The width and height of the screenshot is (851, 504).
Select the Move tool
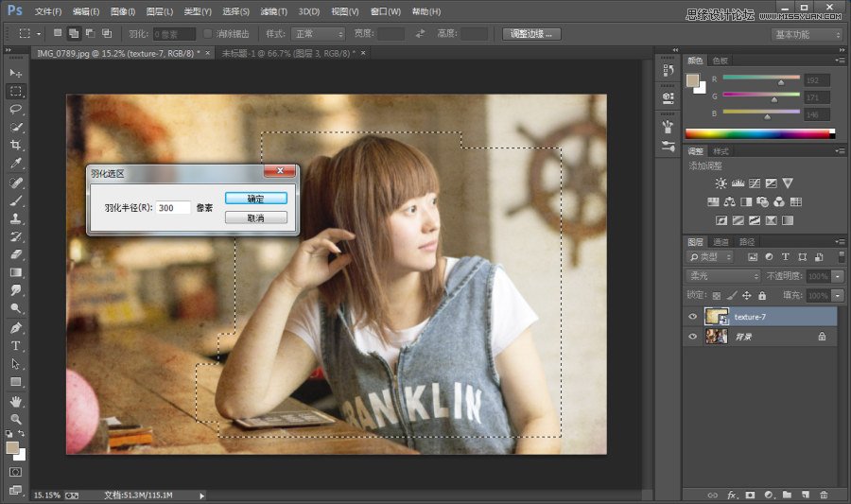click(x=15, y=73)
